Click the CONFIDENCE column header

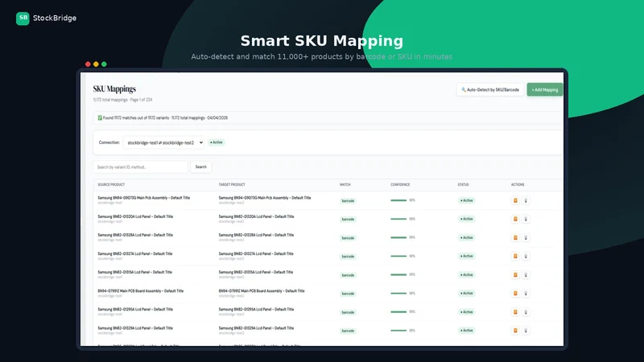click(400, 185)
